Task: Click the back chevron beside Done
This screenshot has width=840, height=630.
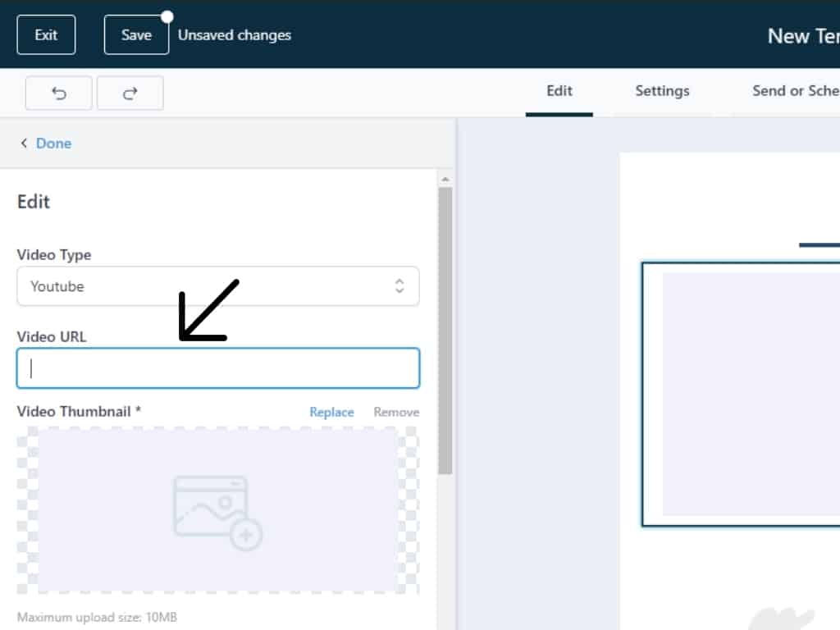Action: click(x=24, y=144)
